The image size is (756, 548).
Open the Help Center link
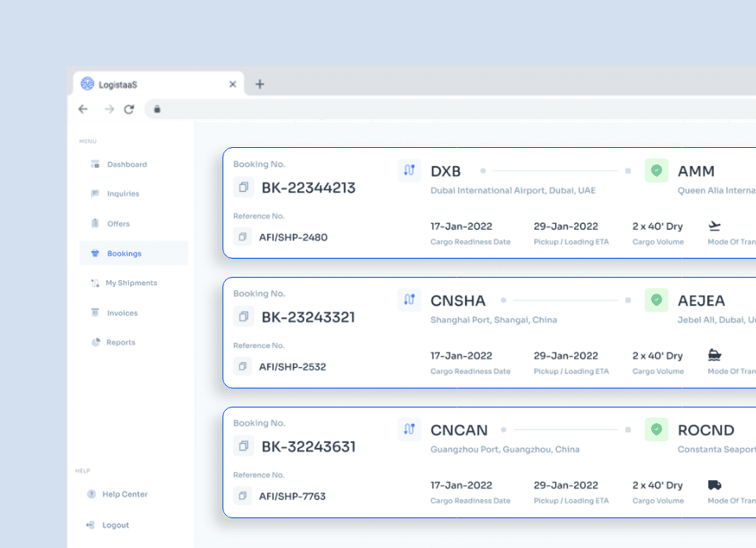point(124,494)
